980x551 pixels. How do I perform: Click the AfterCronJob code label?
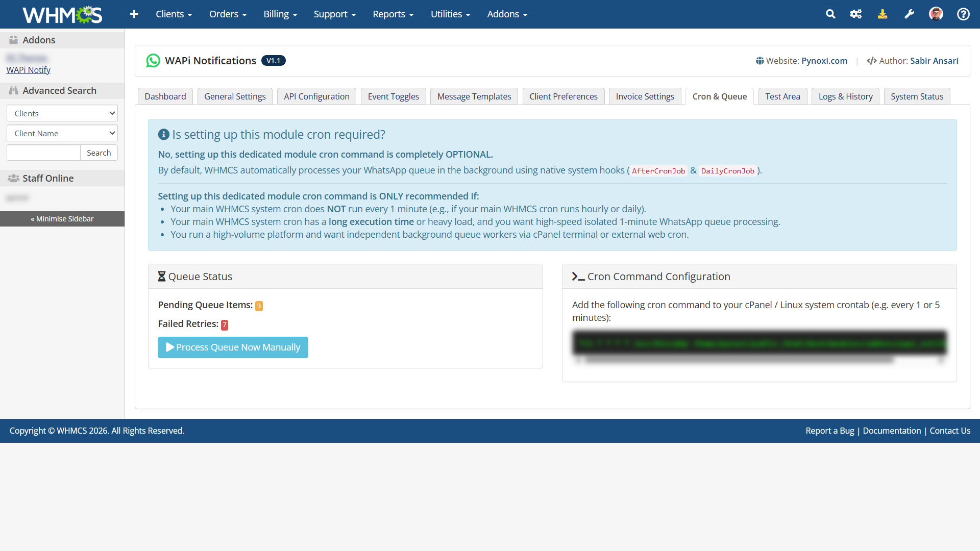click(x=658, y=171)
